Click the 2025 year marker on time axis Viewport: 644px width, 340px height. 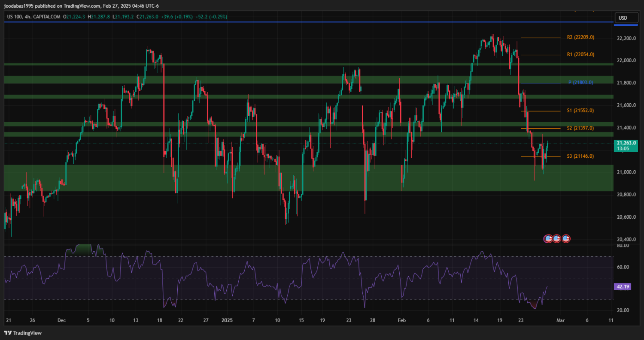pyautogui.click(x=227, y=320)
